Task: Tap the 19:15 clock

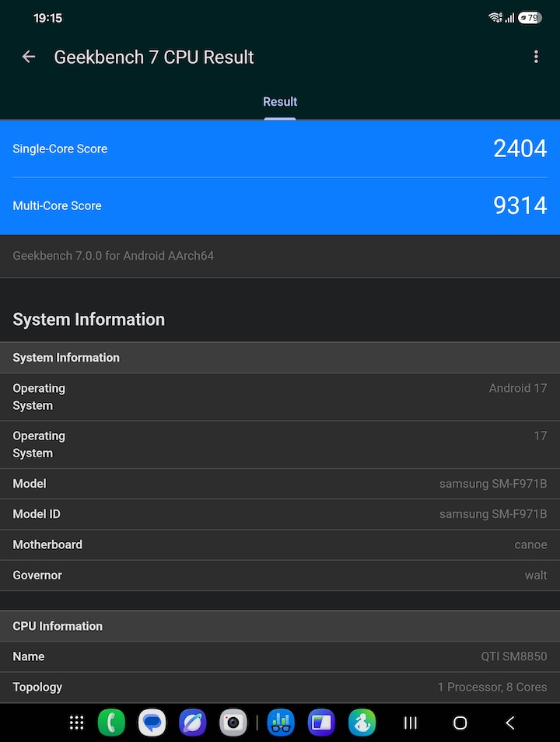Action: (47, 18)
